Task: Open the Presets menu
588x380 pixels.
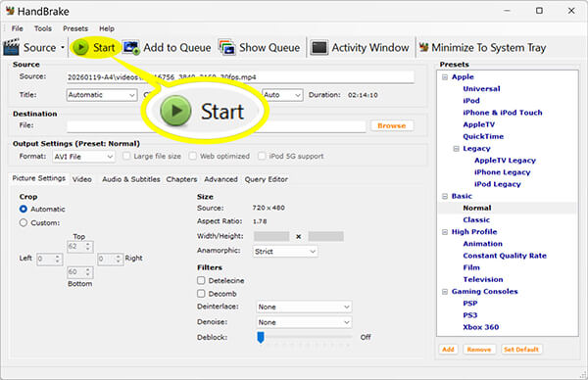Action: (75, 28)
